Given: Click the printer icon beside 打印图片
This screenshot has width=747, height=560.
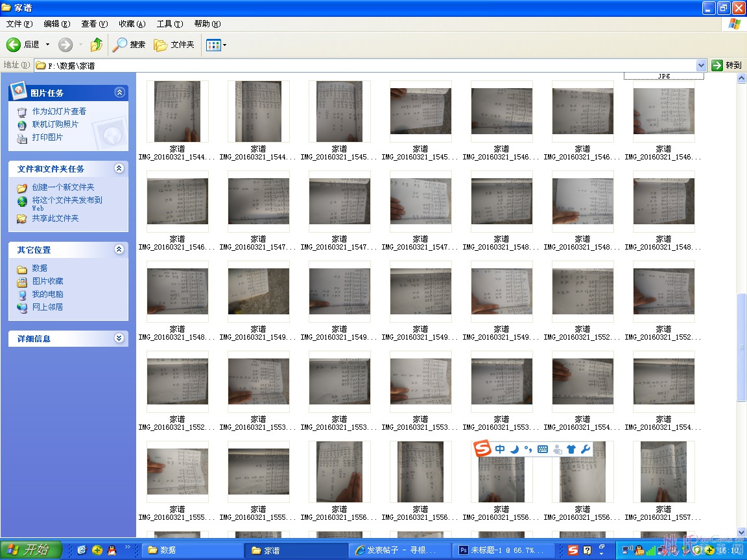Looking at the screenshot, I should click(22, 138).
